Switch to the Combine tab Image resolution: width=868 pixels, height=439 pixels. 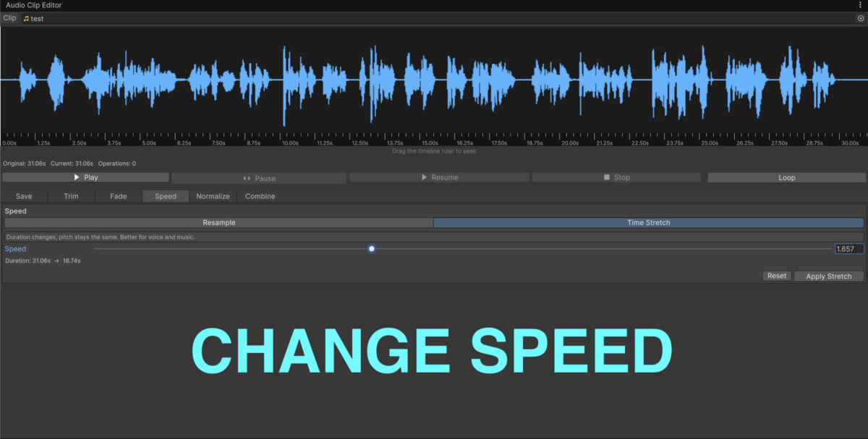pyautogui.click(x=260, y=196)
